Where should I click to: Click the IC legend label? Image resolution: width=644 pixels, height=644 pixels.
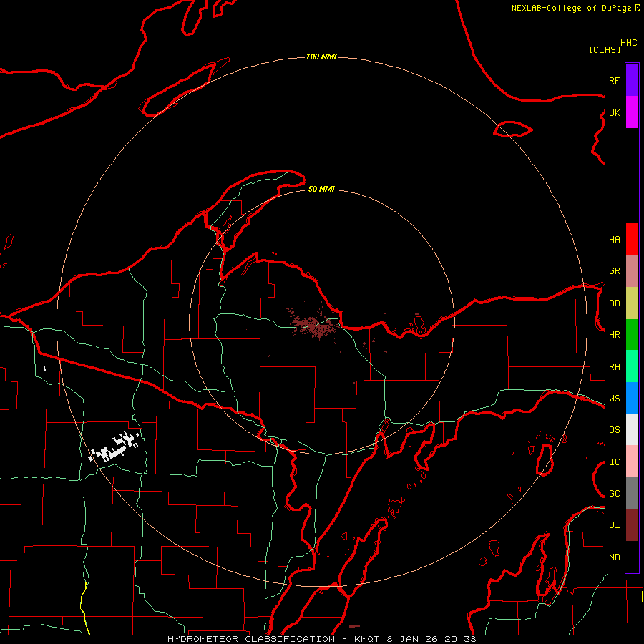614,462
